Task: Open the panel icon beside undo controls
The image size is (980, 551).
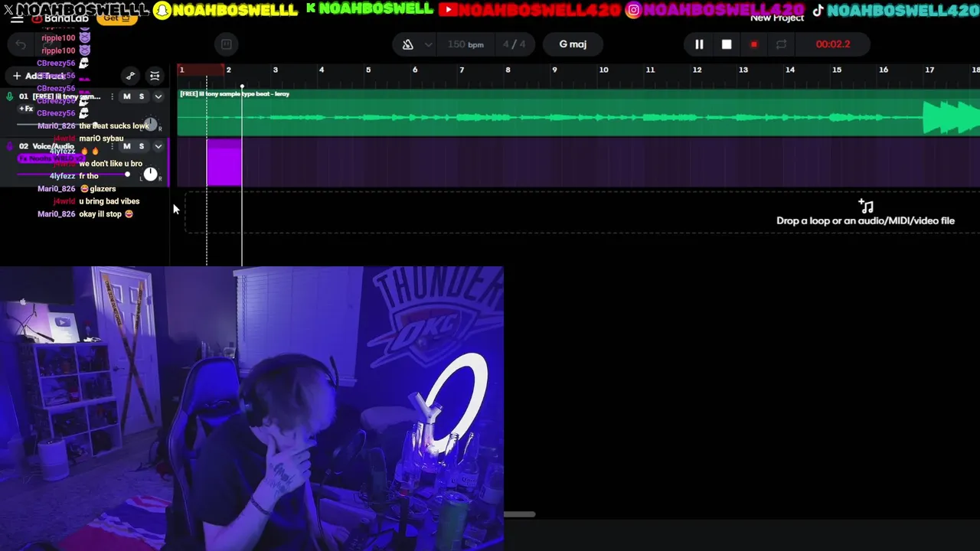Action: (x=227, y=44)
